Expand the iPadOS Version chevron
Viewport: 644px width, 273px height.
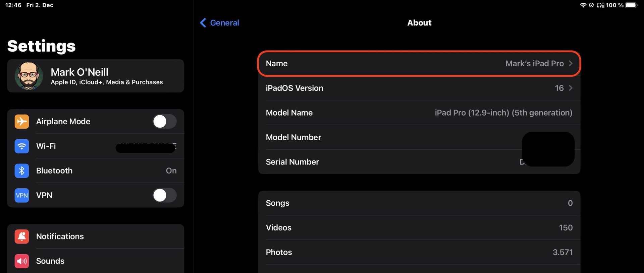571,88
